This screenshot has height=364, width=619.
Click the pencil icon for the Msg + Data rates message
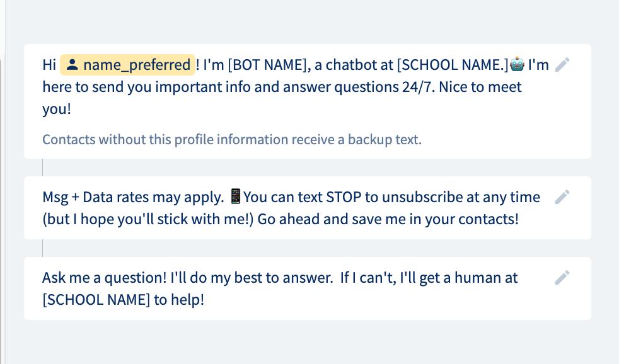[562, 197]
